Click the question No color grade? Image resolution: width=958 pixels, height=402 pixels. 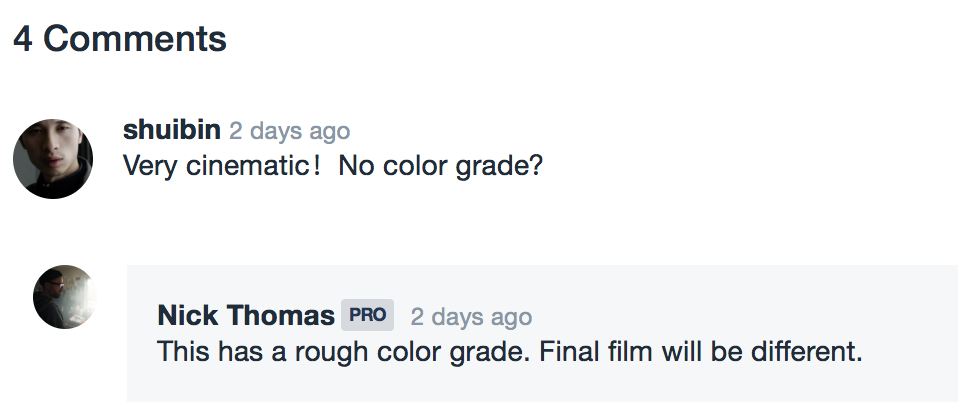(x=441, y=166)
